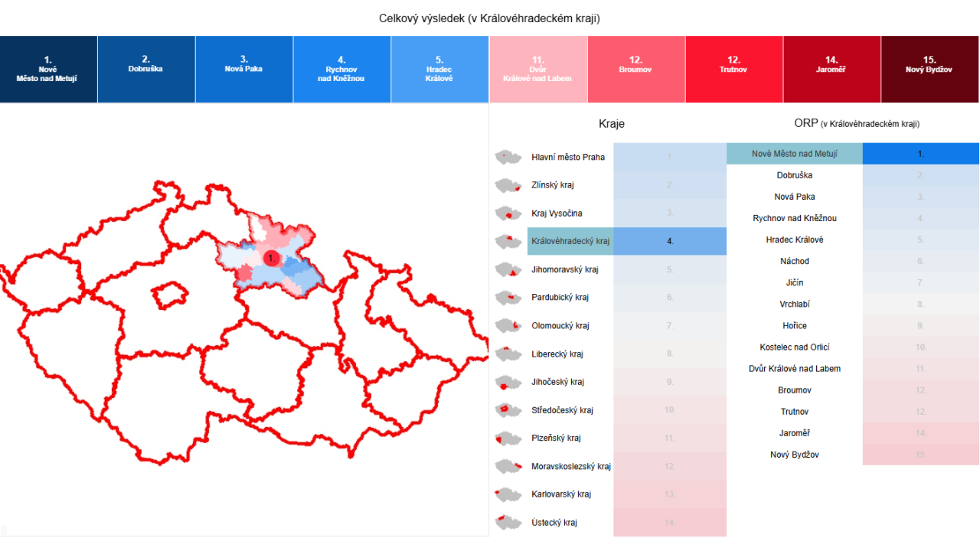Viewport: 980px width, 538px height.
Task: Select Liberecký kraj in the regions list
Action: pos(557,354)
